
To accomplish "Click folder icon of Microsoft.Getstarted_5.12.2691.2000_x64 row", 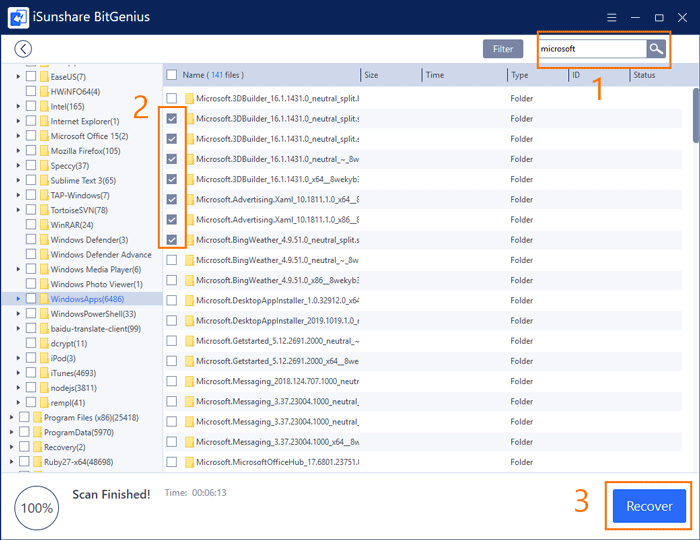I will click(x=189, y=361).
